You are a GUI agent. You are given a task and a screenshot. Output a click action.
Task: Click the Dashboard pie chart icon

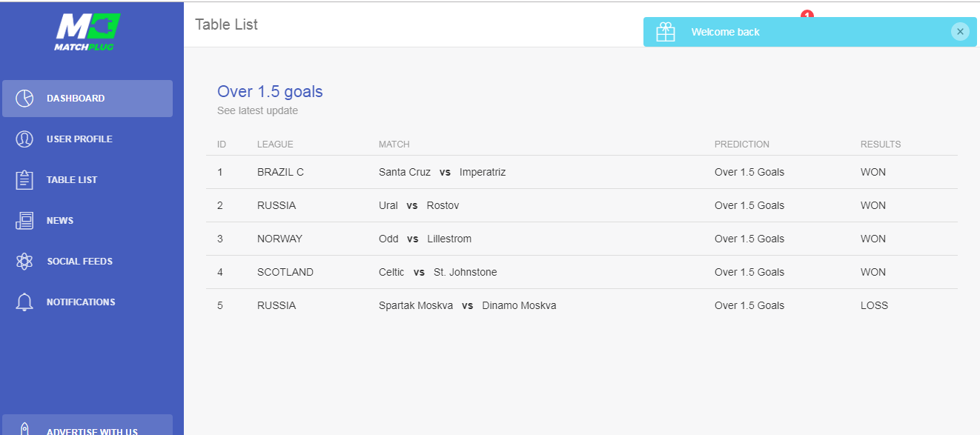24,99
